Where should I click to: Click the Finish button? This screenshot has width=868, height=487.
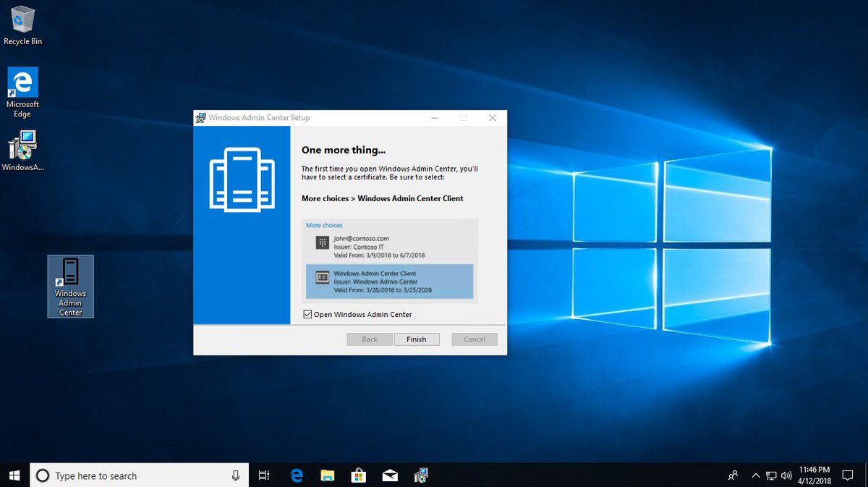coord(417,339)
